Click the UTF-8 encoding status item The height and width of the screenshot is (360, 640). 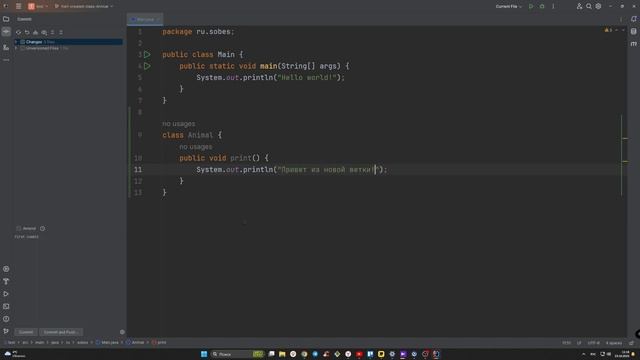593,343
